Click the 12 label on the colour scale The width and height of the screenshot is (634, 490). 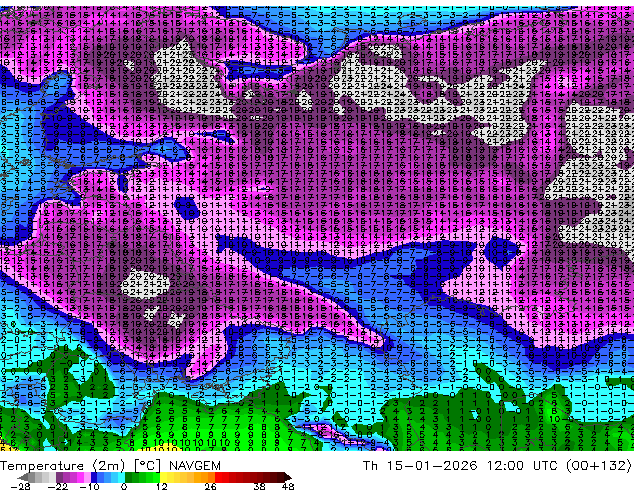click(x=162, y=486)
